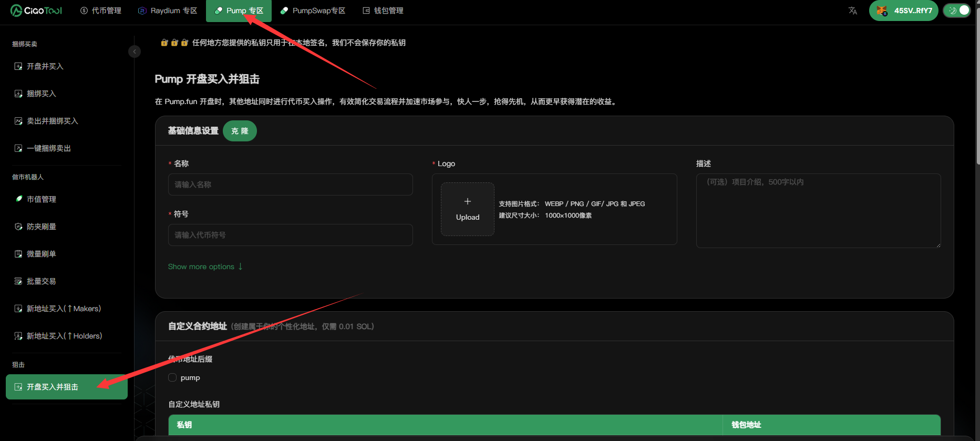Screen dimensions: 980x441
Task: Click the language translate icon
Action: (852, 11)
